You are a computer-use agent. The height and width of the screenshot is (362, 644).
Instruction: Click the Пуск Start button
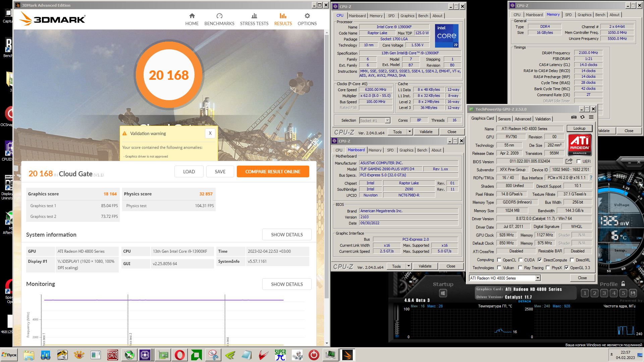pyautogui.click(x=9, y=355)
